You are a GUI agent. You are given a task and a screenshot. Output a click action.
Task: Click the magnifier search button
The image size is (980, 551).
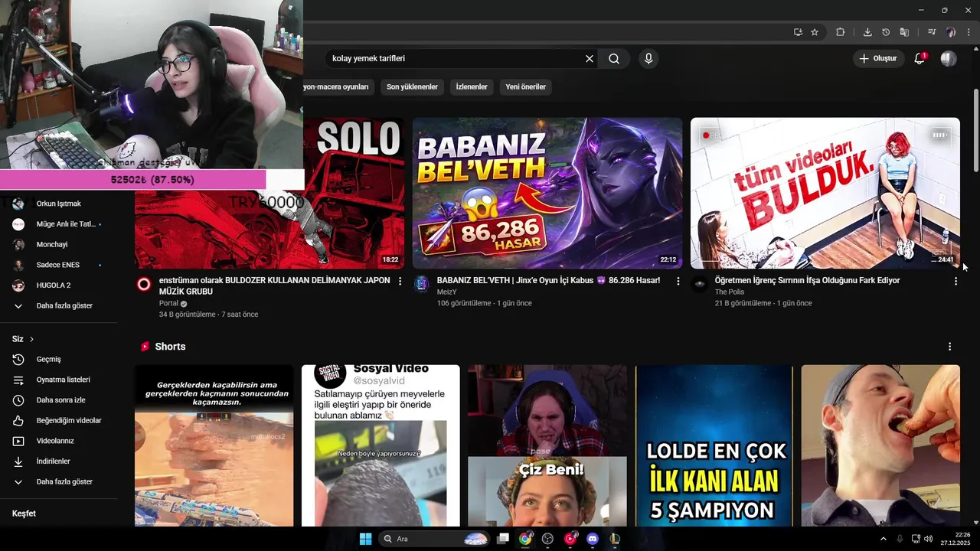tap(614, 58)
